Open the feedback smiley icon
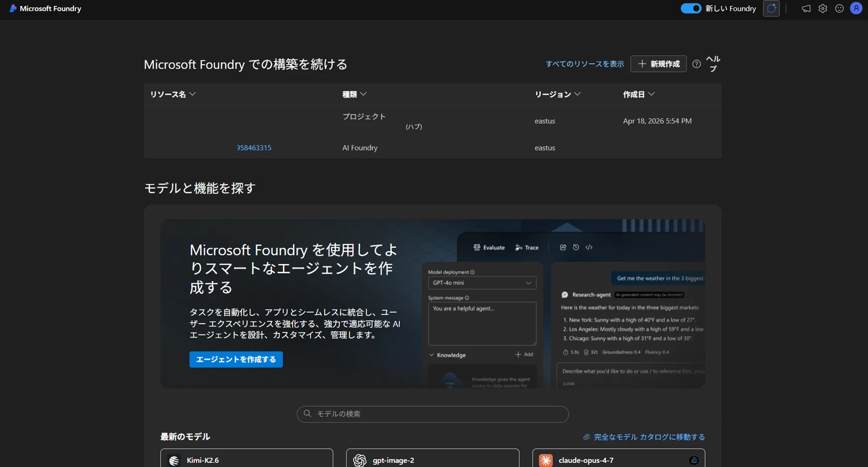Screen dimensions: 868x467 [x=839, y=8]
